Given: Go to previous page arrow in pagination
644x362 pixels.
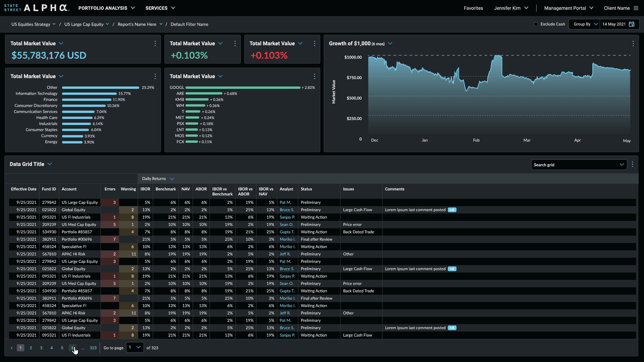Looking at the screenshot, I should [x=12, y=348].
